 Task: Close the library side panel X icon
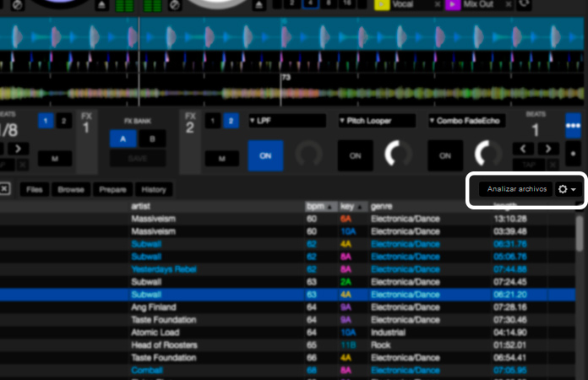click(x=4, y=188)
